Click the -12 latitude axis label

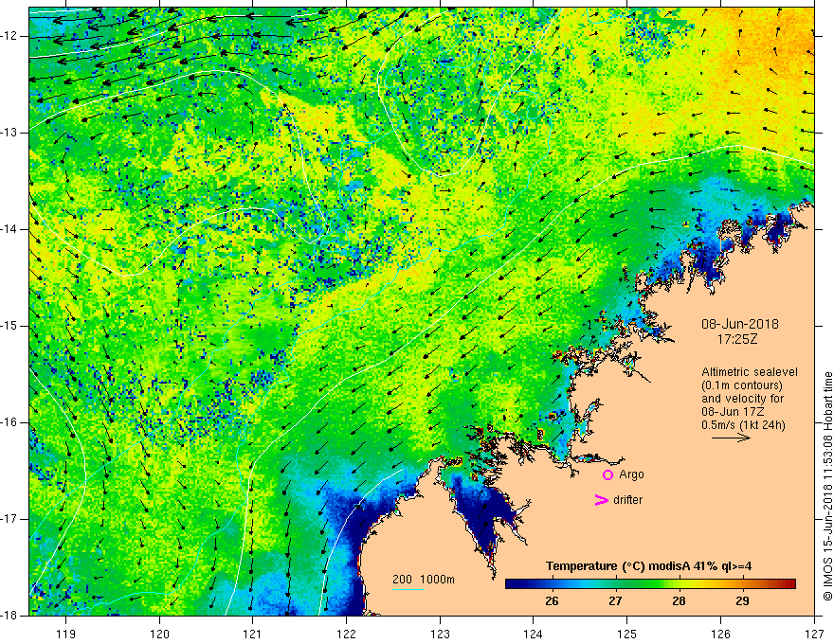pyautogui.click(x=10, y=36)
